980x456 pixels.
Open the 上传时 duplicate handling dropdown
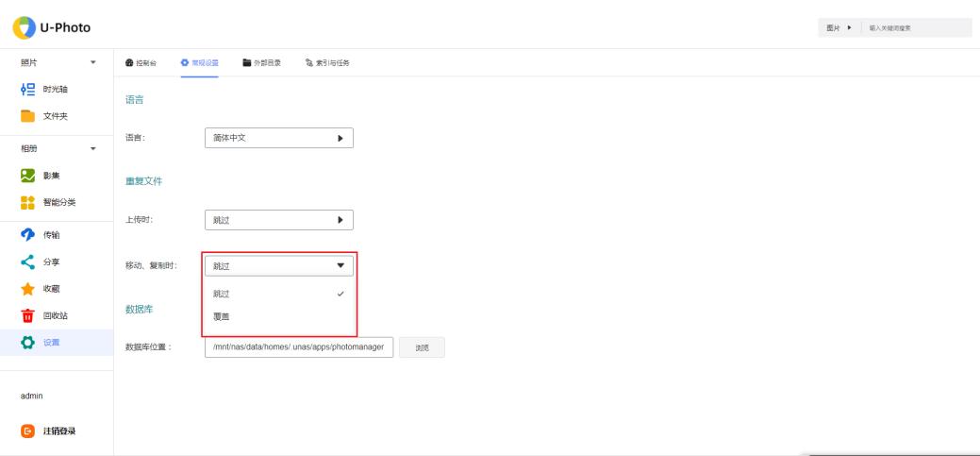coord(278,220)
